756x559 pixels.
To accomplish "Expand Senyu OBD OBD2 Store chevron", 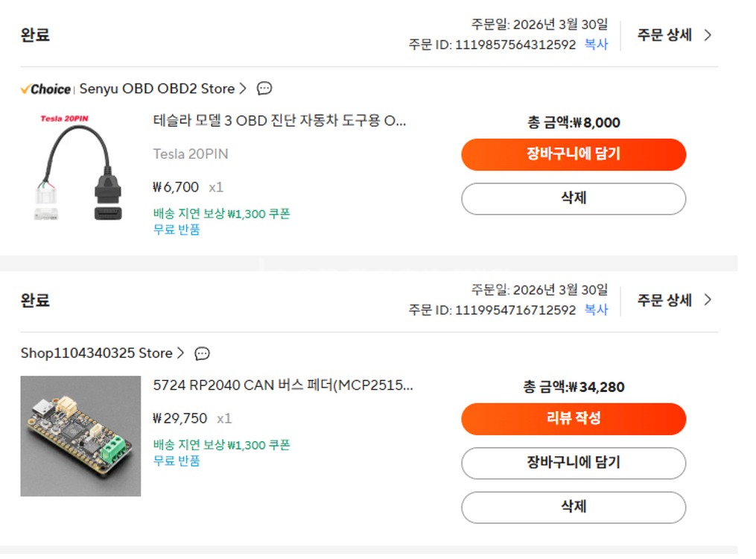I will coord(242,89).
